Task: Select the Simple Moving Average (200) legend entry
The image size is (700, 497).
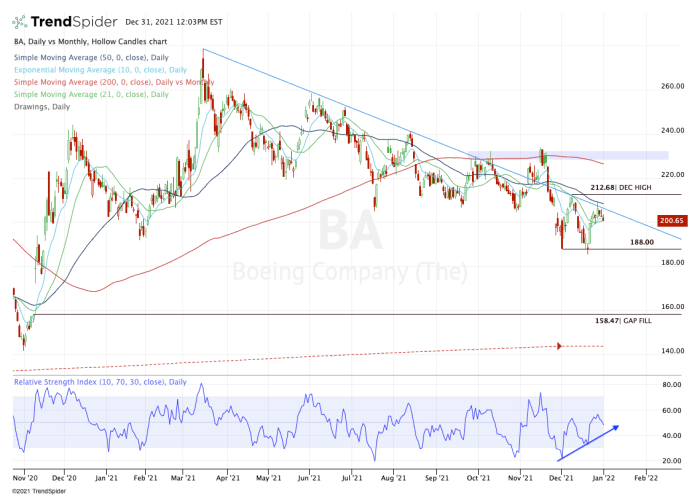Action: tap(114, 82)
